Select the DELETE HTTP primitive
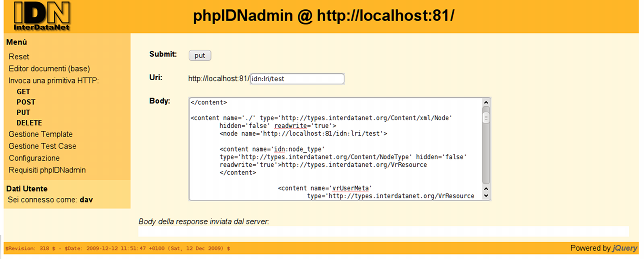This screenshot has width=644, height=259. [x=29, y=123]
